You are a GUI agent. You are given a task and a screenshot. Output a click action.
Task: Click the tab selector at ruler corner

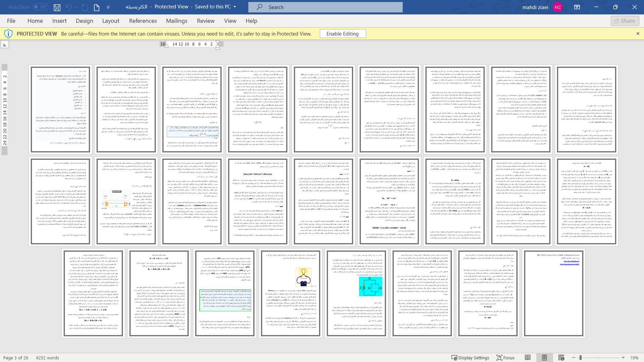point(5,45)
